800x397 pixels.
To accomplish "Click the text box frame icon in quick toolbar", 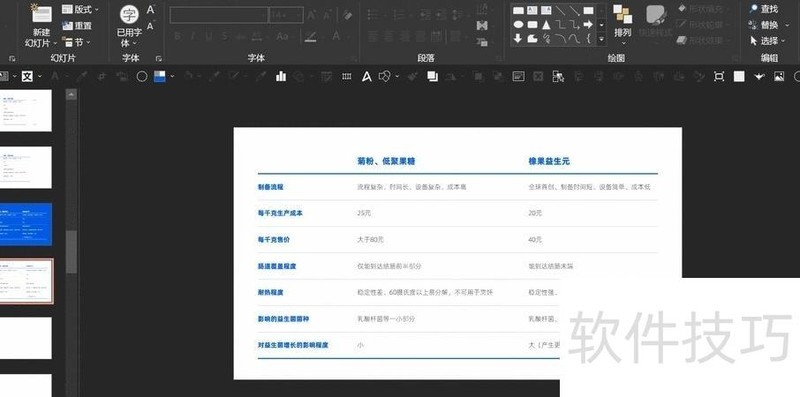I will point(518,77).
